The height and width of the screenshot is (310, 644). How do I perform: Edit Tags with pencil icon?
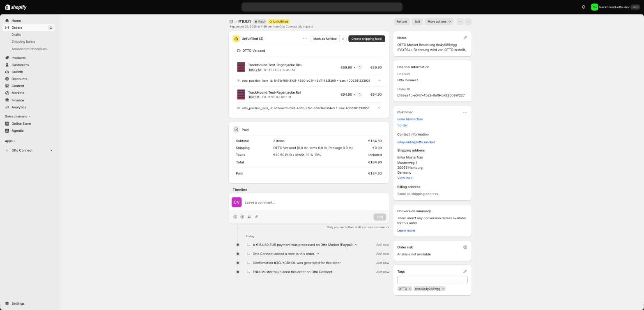tap(465, 271)
